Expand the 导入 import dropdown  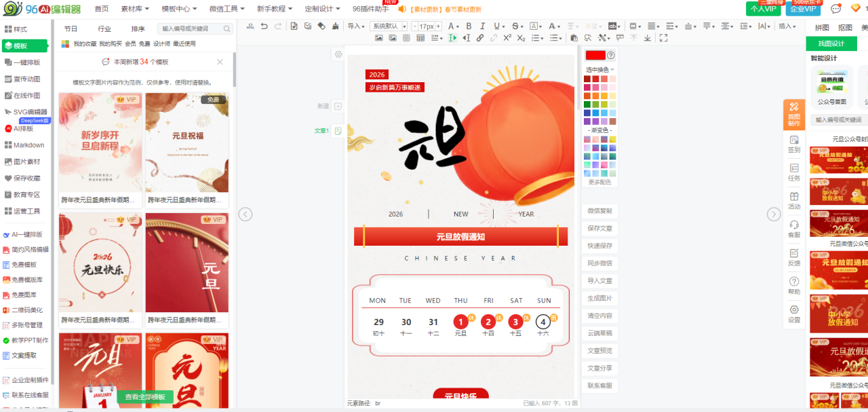pyautogui.click(x=356, y=26)
